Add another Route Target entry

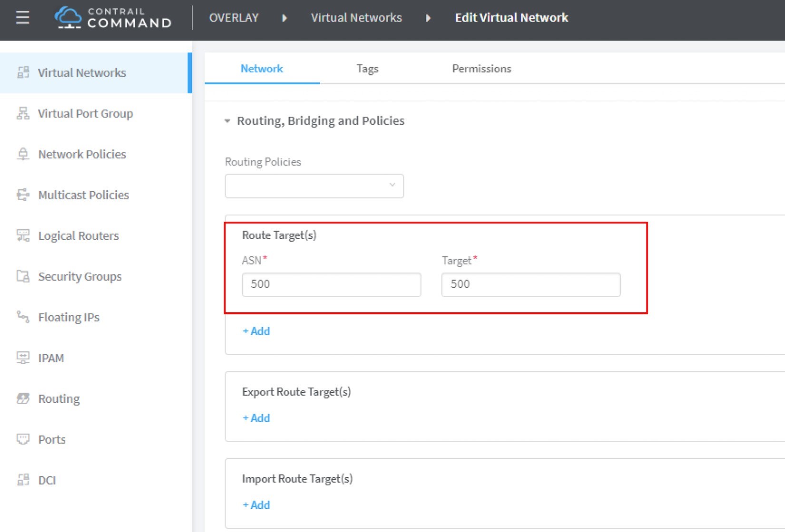[256, 331]
